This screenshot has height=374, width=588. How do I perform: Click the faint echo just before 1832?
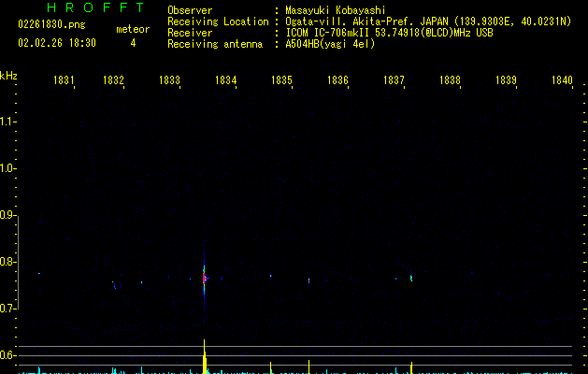[114, 285]
